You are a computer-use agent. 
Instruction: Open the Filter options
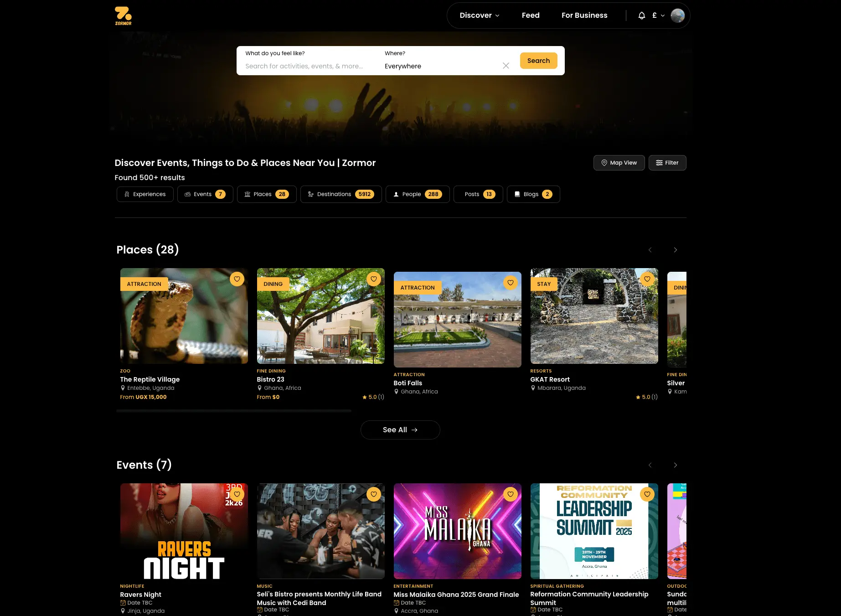point(667,163)
